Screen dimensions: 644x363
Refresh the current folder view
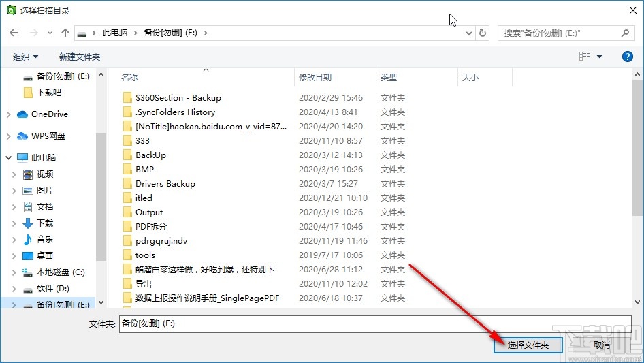483,33
